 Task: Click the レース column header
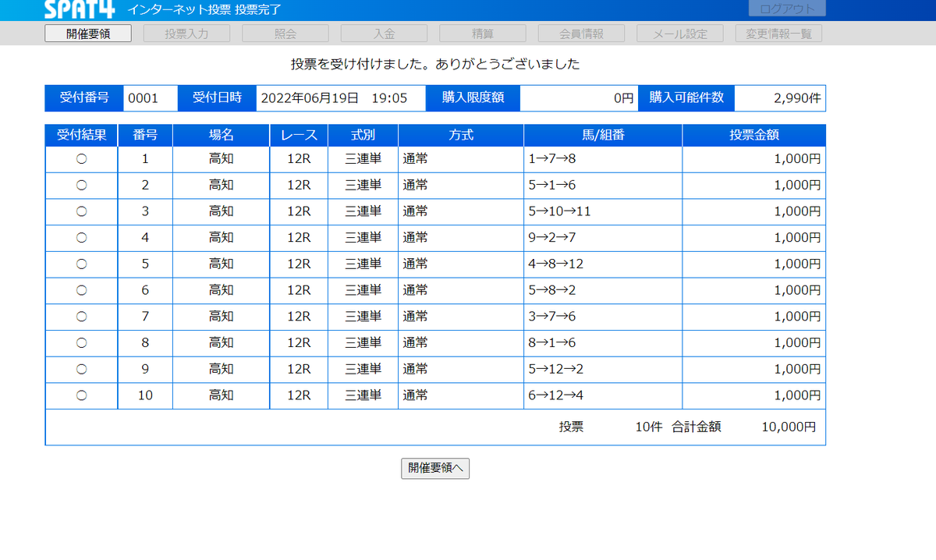click(299, 135)
